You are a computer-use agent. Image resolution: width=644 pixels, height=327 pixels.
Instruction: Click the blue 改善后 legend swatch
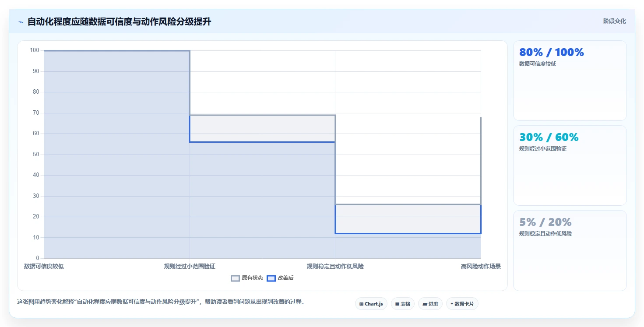tap(271, 278)
